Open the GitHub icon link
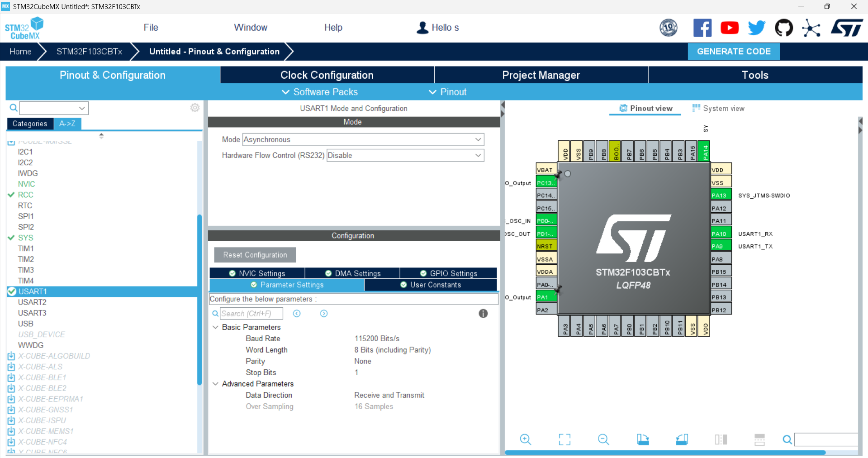The height and width of the screenshot is (458, 868). [784, 28]
